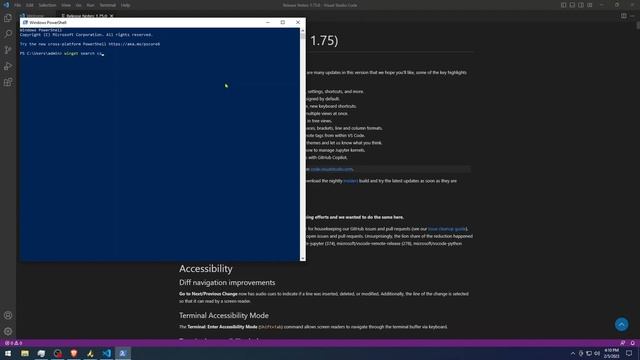Open the Explorer view in the activity bar

click(8, 18)
